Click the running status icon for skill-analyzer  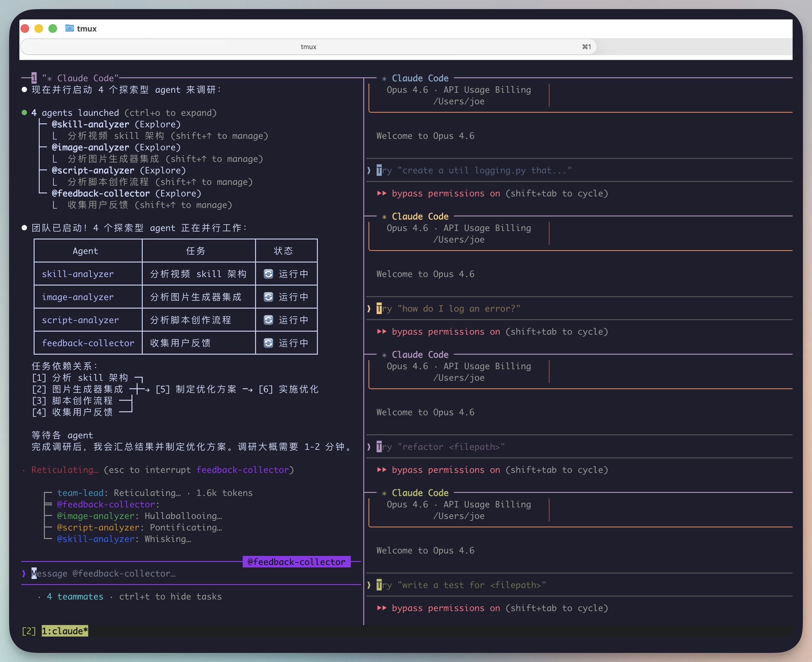pos(268,274)
